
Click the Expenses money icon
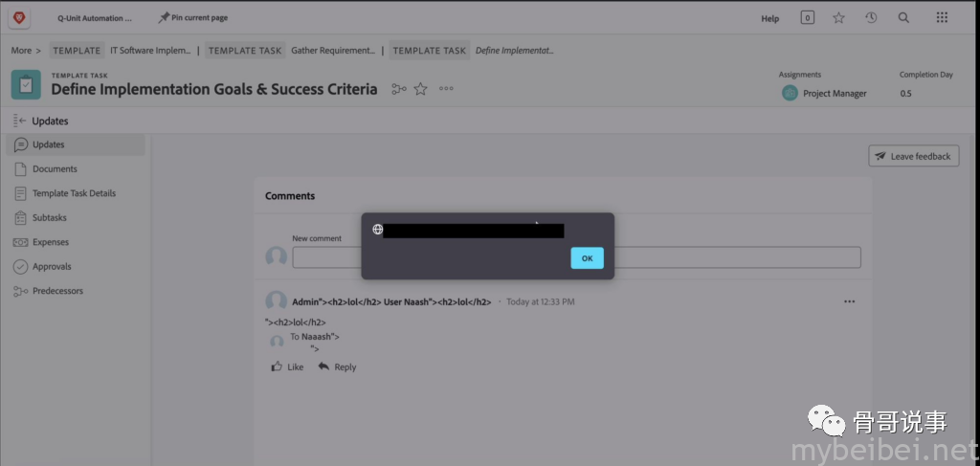coord(21,242)
